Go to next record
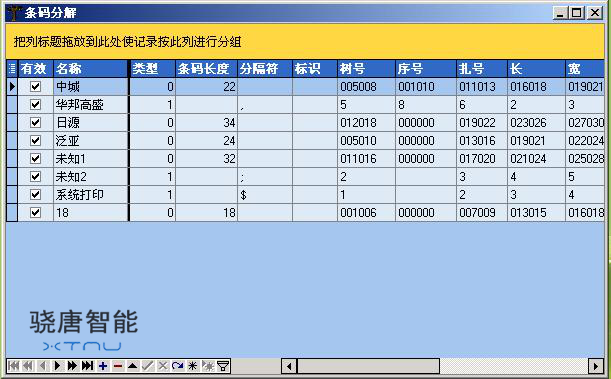 tap(58, 366)
